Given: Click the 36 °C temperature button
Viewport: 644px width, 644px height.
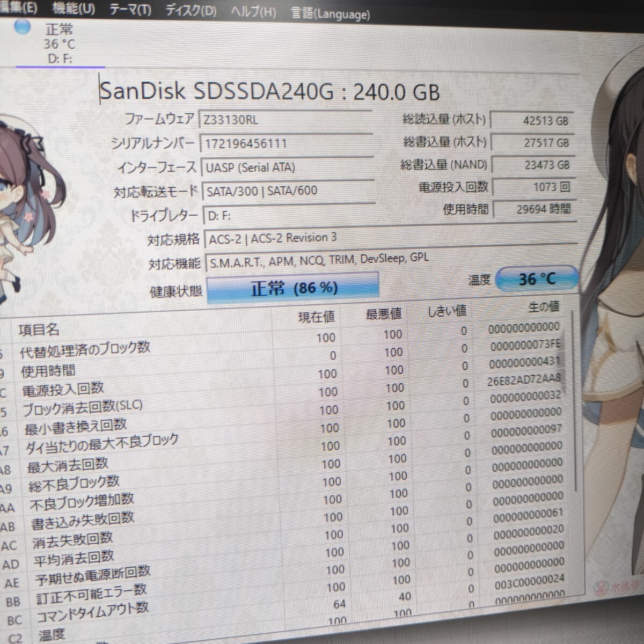Looking at the screenshot, I should click(x=537, y=279).
